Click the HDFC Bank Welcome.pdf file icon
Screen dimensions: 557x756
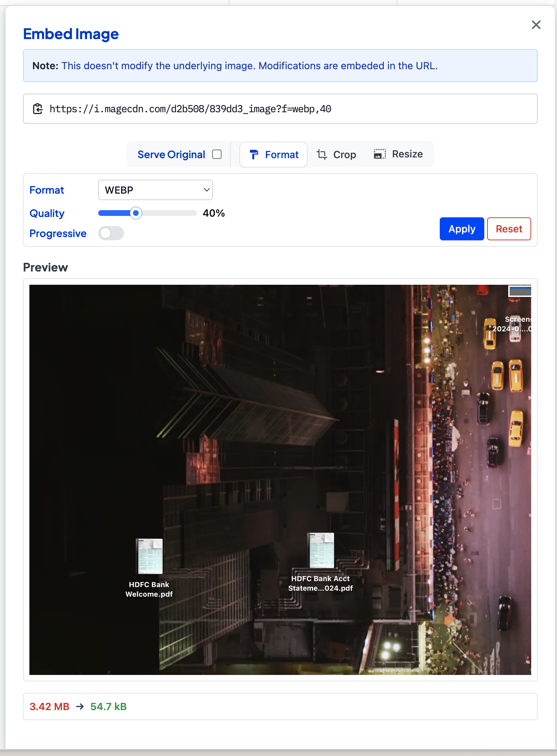tap(149, 556)
